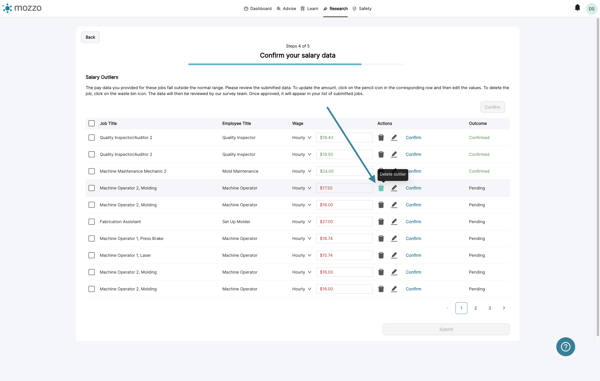Viewport: 600px width, 381px height.
Task: Check the Machine Maintenance Mechanic 2 row
Action: [91, 171]
